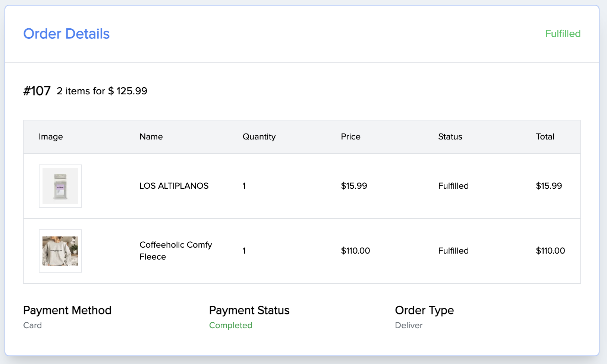Click the $15.99 price of LOS ALTIPLANOS
Screen dimensions: 607x364
point(354,186)
